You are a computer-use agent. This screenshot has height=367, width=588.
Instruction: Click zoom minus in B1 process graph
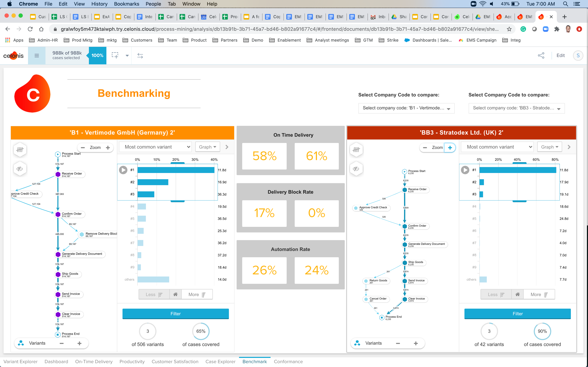point(83,147)
